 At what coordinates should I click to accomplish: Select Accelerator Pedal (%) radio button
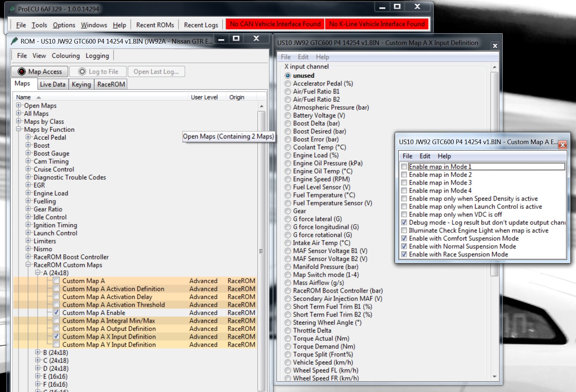pyautogui.click(x=288, y=84)
